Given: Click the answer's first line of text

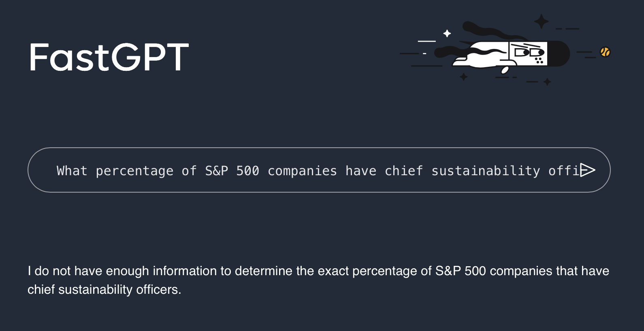Looking at the screenshot, I should 318,271.
